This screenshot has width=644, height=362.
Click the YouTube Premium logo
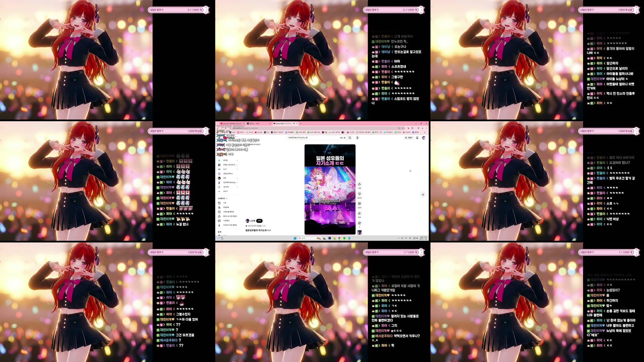(225, 138)
